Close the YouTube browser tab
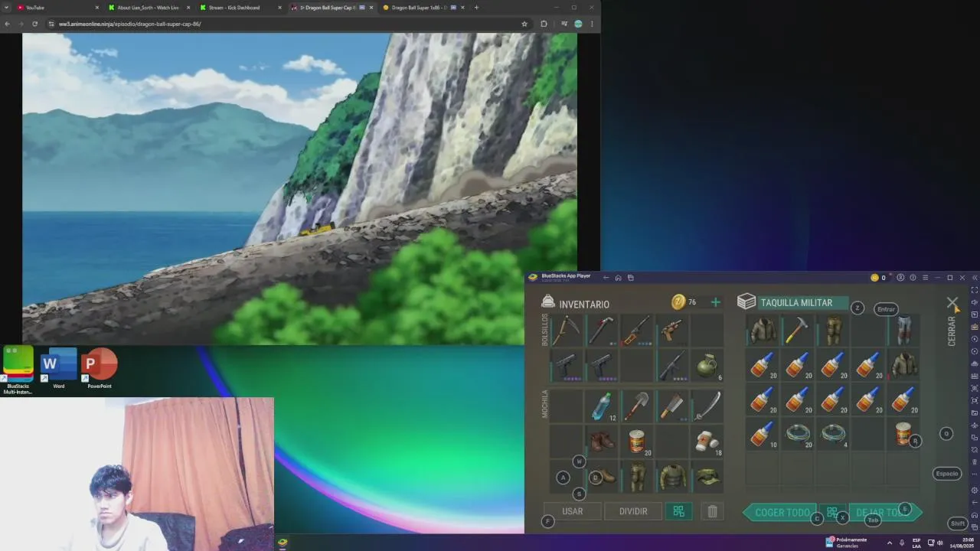The image size is (980, 551). tap(97, 8)
